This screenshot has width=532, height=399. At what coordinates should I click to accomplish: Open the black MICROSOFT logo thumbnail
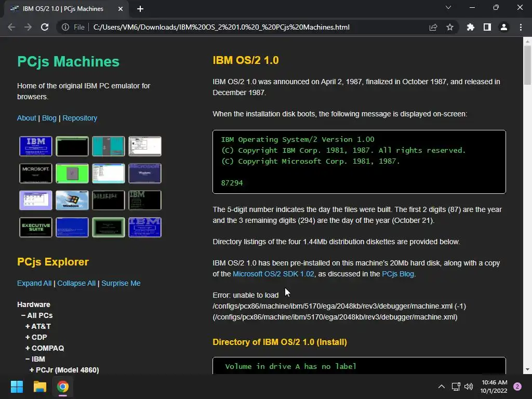coord(36,173)
